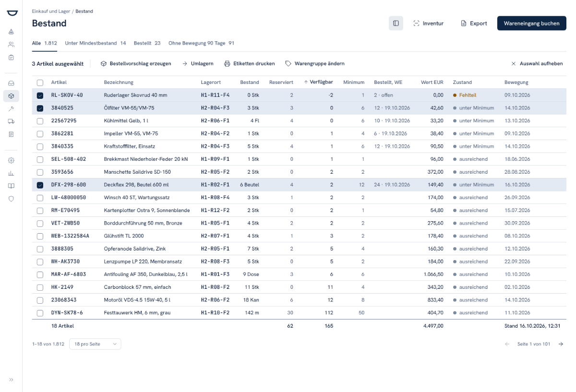The height and width of the screenshot is (392, 576).
Task: Switch to the 'Alle 1.812' tab
Action: pos(45,43)
